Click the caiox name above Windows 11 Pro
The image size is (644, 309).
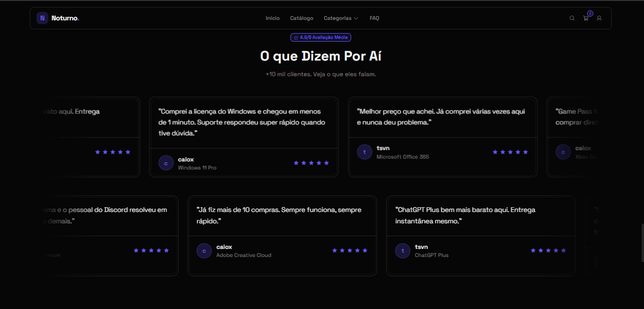click(x=186, y=159)
